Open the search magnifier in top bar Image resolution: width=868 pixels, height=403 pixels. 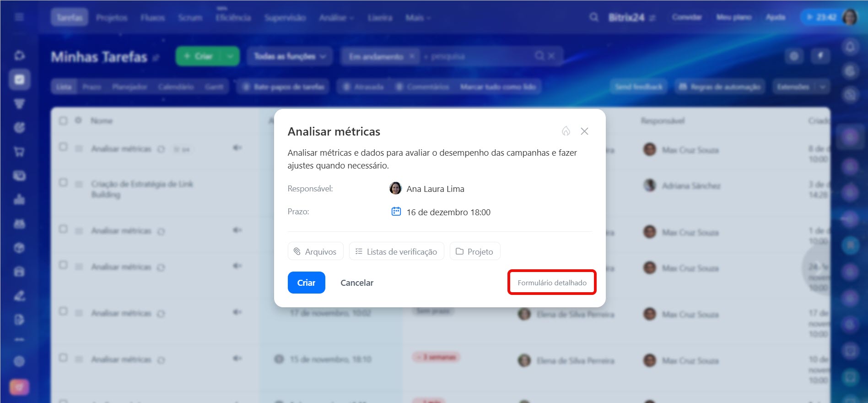(x=593, y=17)
